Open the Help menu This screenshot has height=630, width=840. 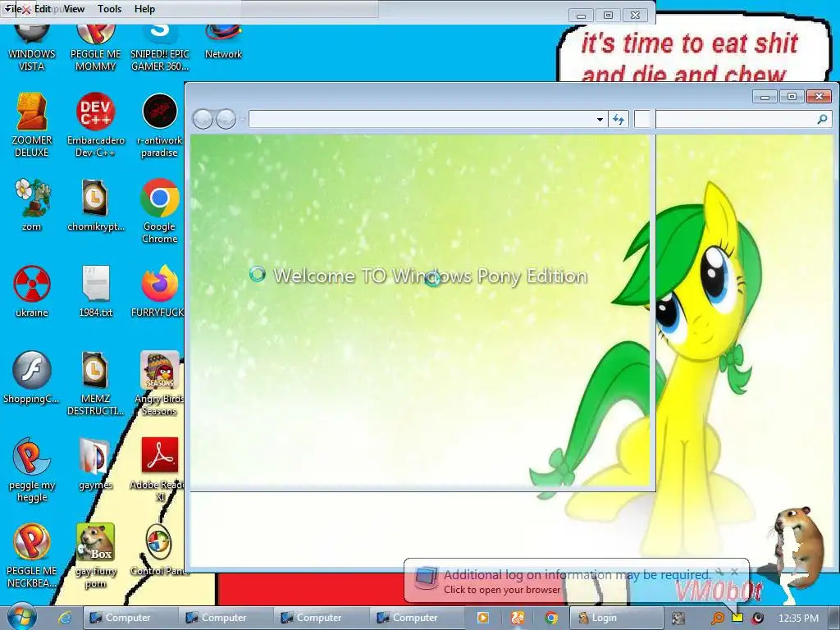(144, 8)
